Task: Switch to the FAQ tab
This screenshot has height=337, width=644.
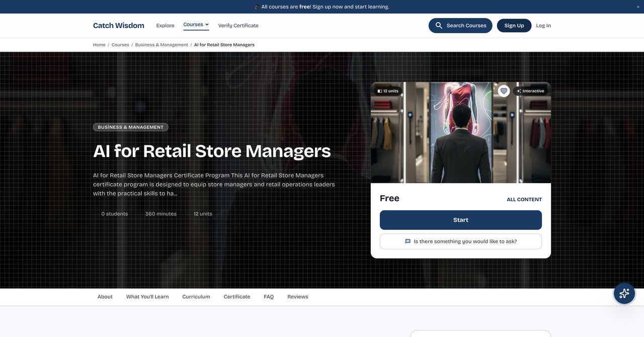Action: [269, 297]
